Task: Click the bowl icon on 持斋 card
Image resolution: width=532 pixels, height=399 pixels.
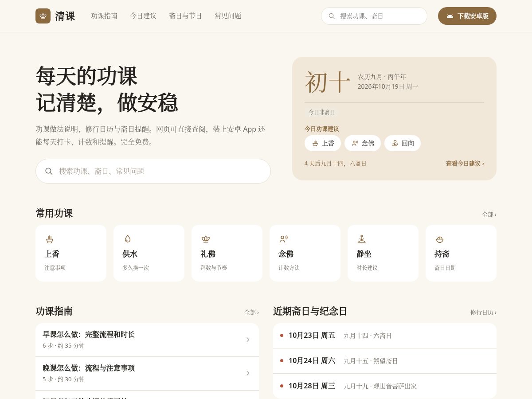Action: [x=440, y=239]
